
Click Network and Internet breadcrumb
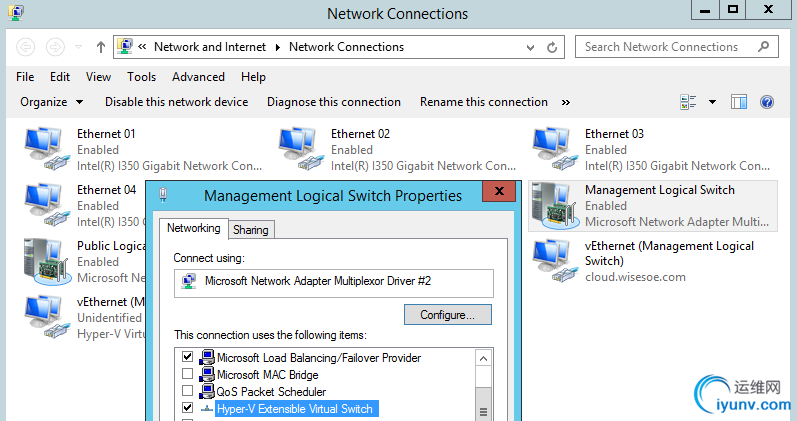(x=210, y=47)
